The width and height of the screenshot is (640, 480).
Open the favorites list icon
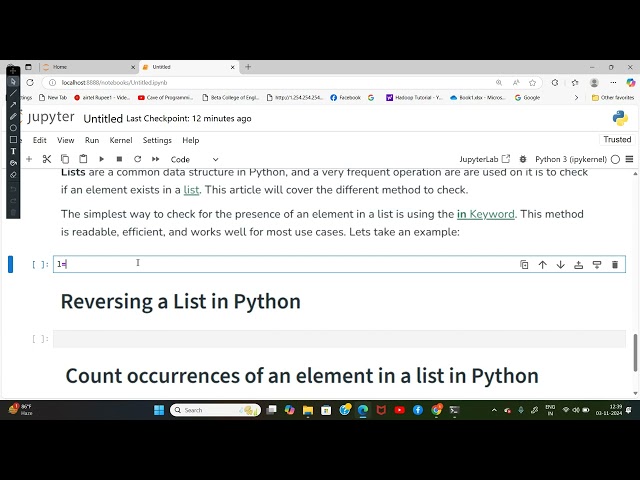[x=575, y=82]
